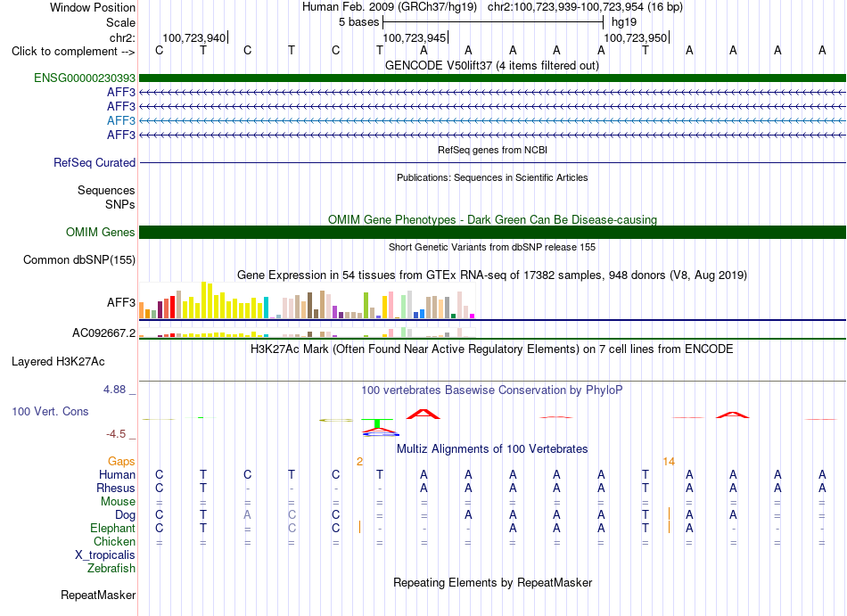Click the '5 bases' scale label
Image resolution: width=847 pixels, height=616 pixels.
pyautogui.click(x=358, y=22)
